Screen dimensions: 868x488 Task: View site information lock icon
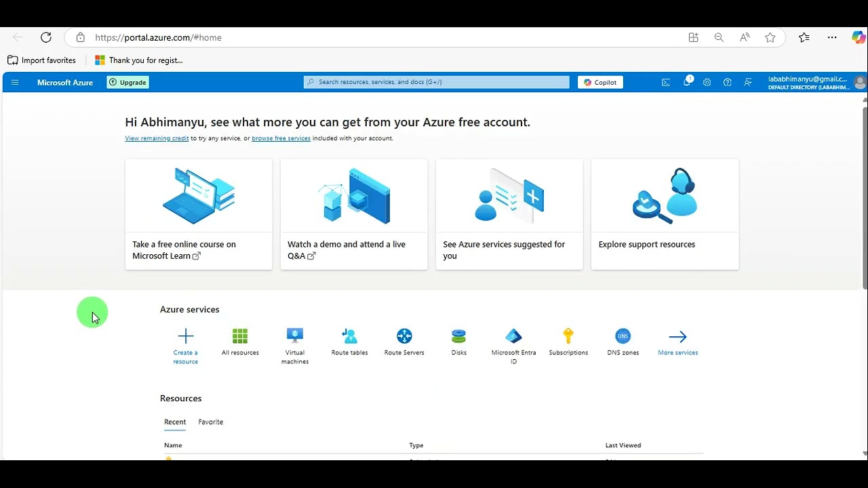(80, 37)
